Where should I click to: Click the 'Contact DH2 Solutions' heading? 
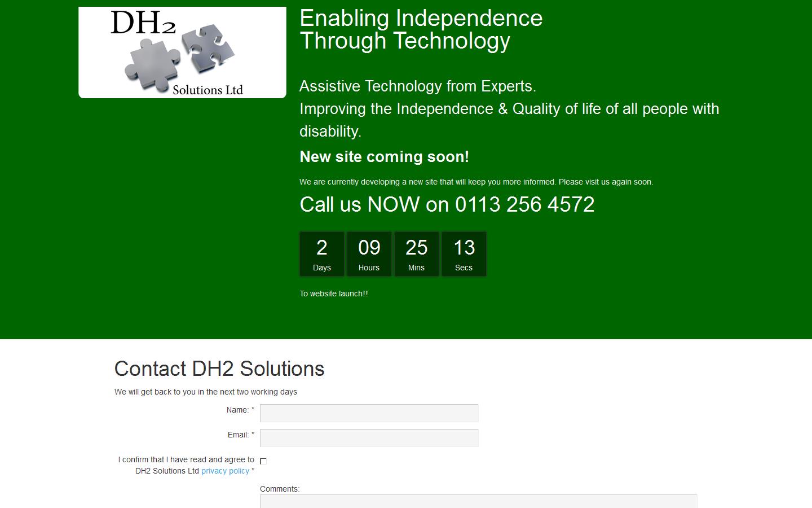click(219, 369)
